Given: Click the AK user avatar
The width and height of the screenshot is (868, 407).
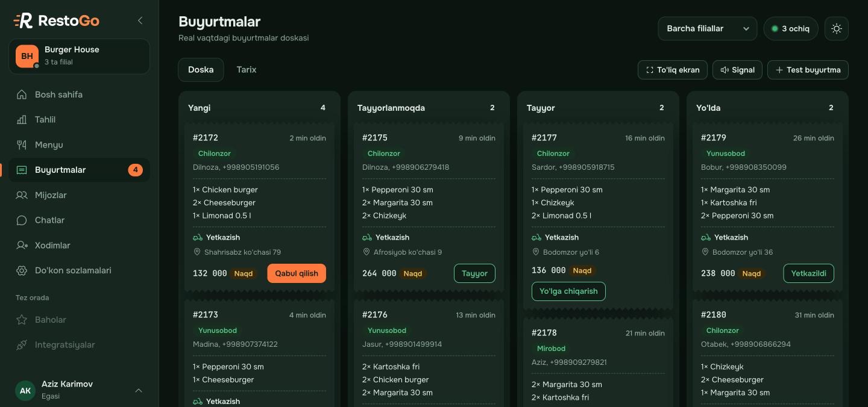Looking at the screenshot, I should [x=25, y=390].
